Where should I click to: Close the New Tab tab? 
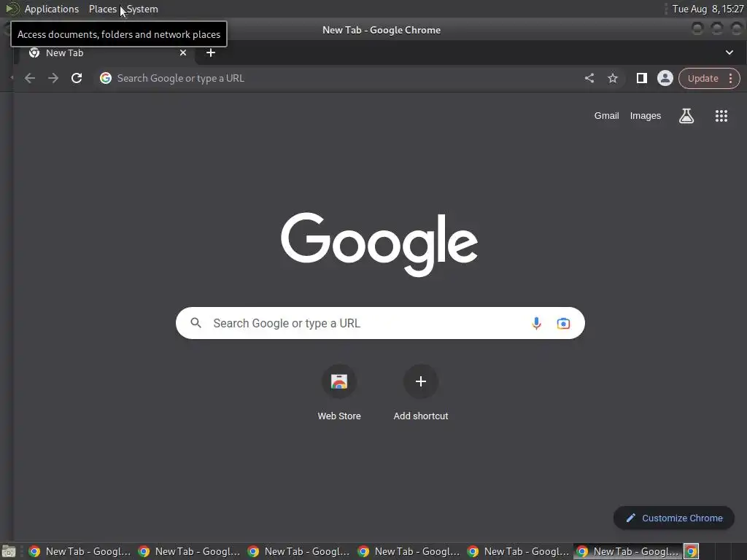[183, 52]
